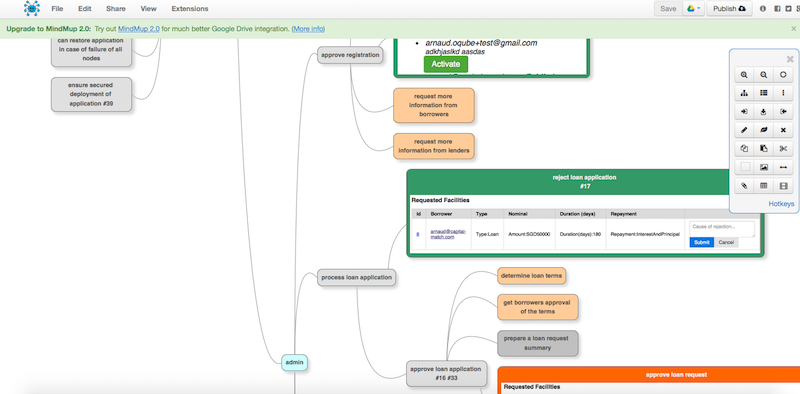Viewport: 800px width, 394px height.
Task: Select the process loan application node
Action: tap(357, 277)
